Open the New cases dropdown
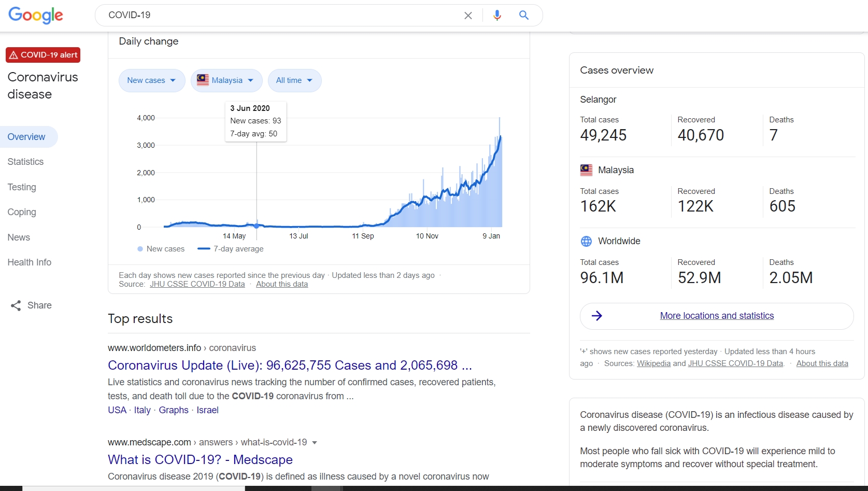 pos(151,80)
